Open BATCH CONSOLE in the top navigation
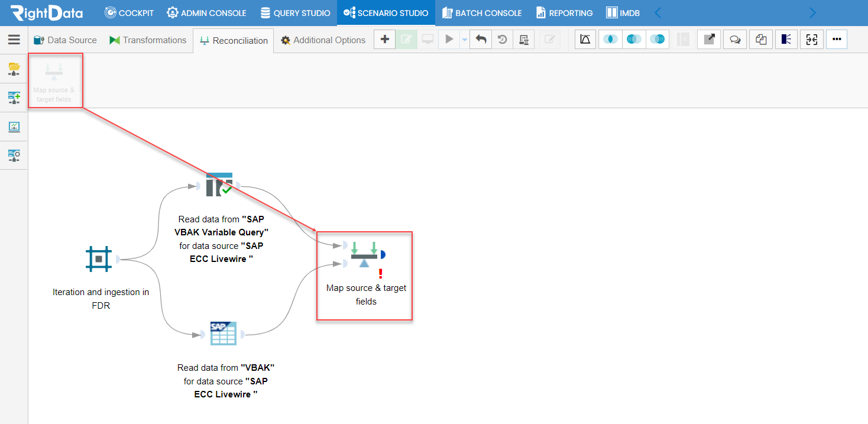The image size is (868, 424). click(x=482, y=13)
